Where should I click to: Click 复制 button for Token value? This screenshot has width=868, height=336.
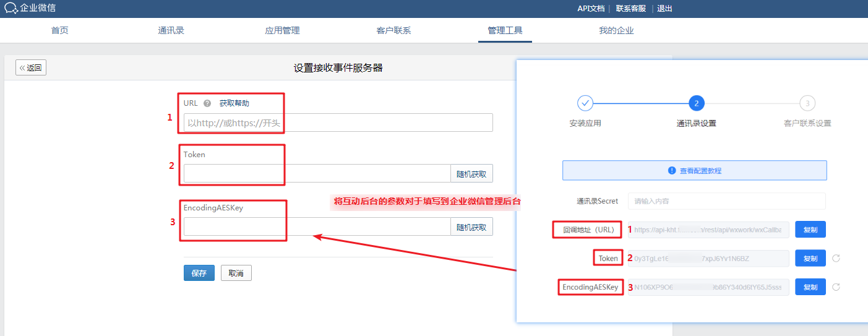click(x=810, y=258)
